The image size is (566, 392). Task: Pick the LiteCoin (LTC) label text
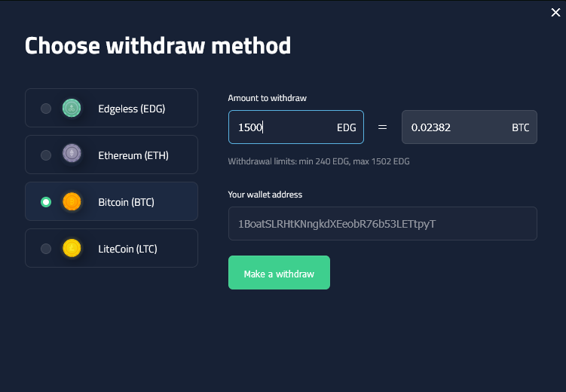coord(127,248)
